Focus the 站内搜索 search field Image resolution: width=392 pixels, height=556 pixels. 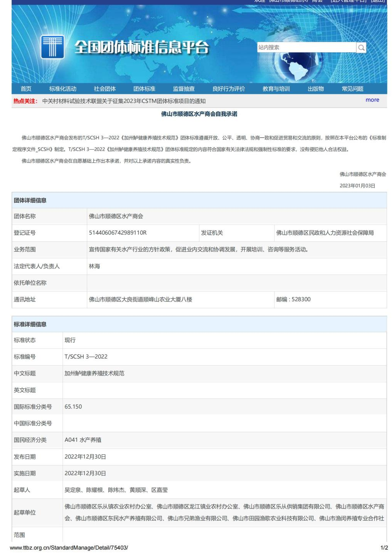pos(306,47)
